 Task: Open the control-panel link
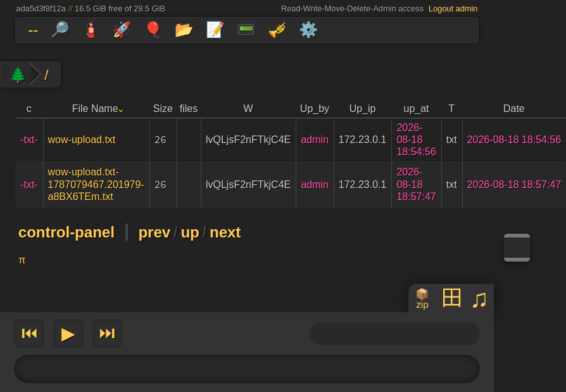pos(66,232)
